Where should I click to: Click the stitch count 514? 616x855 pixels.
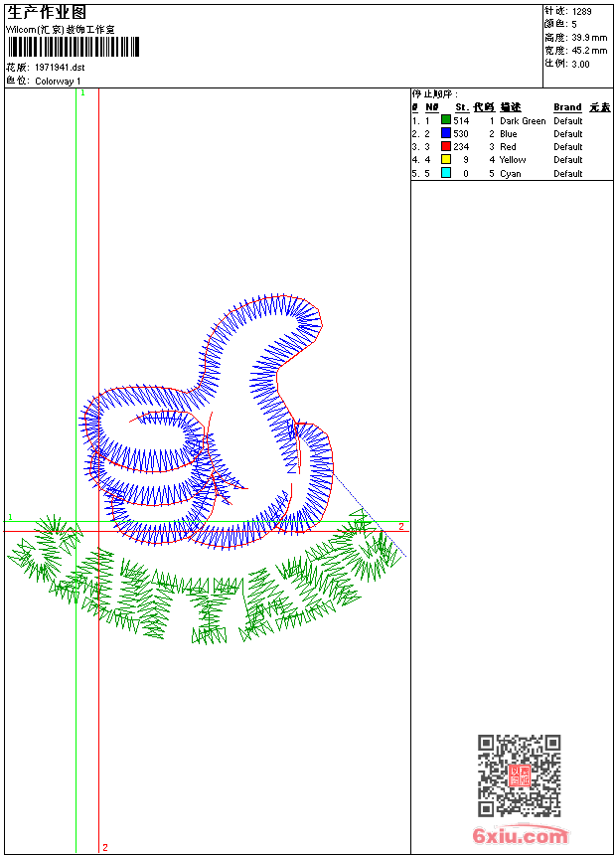click(461, 121)
